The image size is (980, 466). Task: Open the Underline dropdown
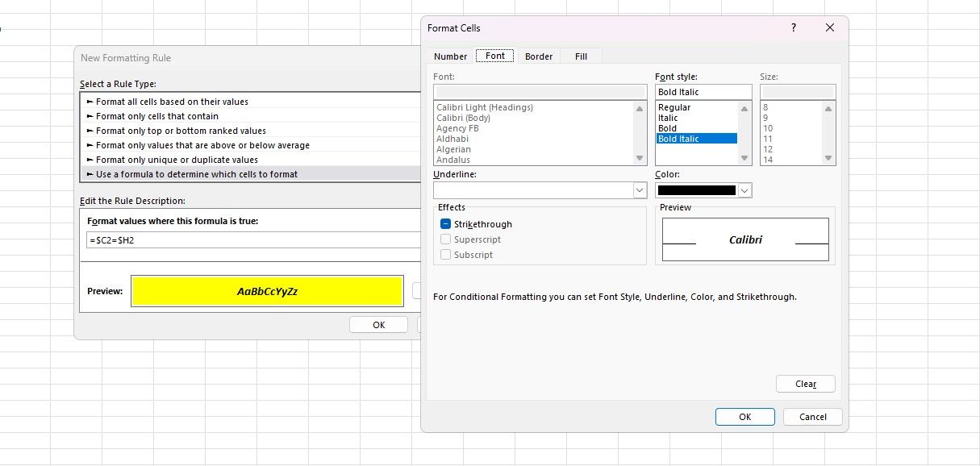click(640, 189)
